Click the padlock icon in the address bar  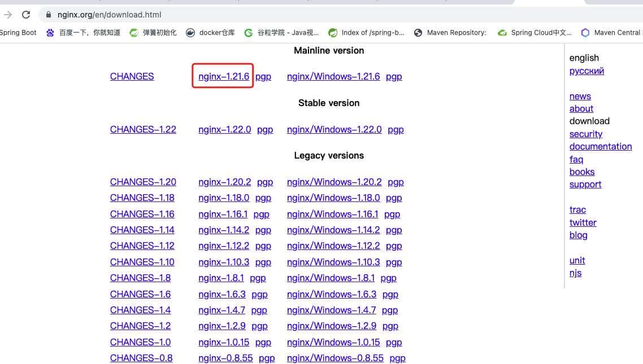click(x=50, y=15)
